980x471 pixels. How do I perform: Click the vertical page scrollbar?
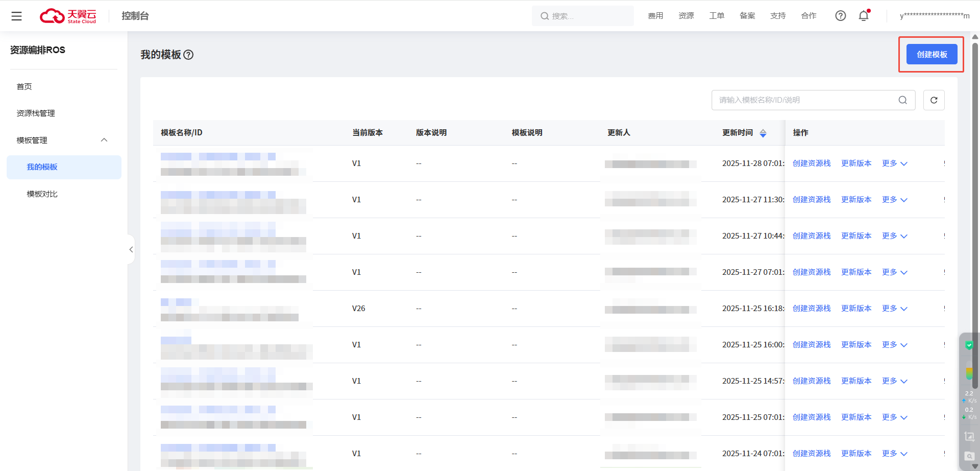click(975, 204)
